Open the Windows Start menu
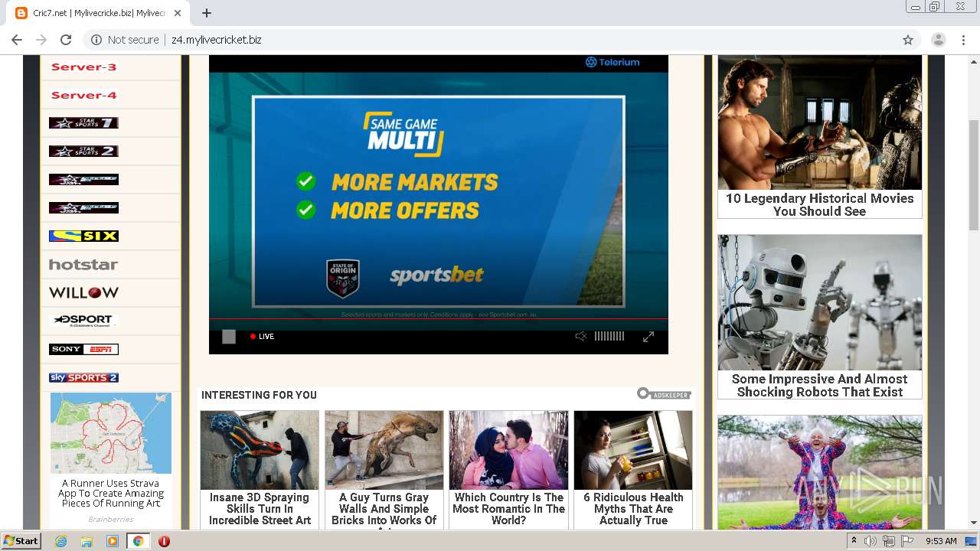 tap(21, 541)
